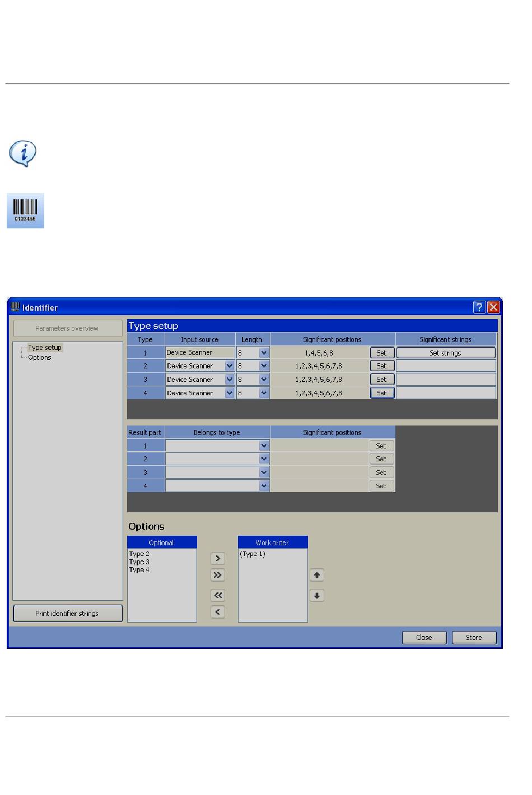Move all types back to Optional (double left arrow)
532x795 pixels.
(218, 595)
